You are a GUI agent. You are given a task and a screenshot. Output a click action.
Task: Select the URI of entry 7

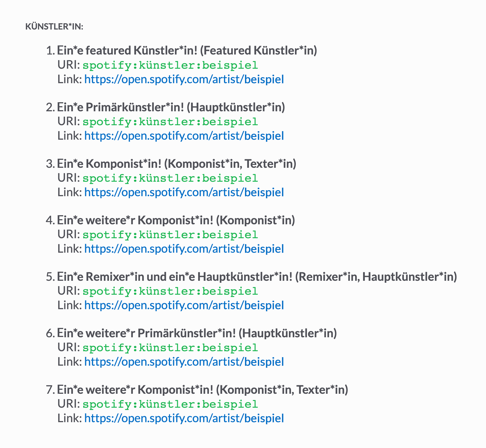(170, 404)
